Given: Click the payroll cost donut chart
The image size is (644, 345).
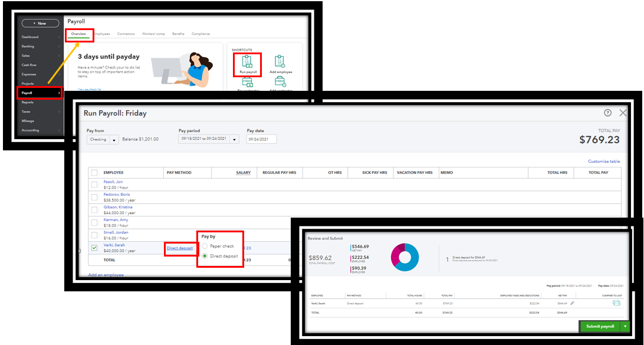Looking at the screenshot, I should pyautogui.click(x=405, y=258).
